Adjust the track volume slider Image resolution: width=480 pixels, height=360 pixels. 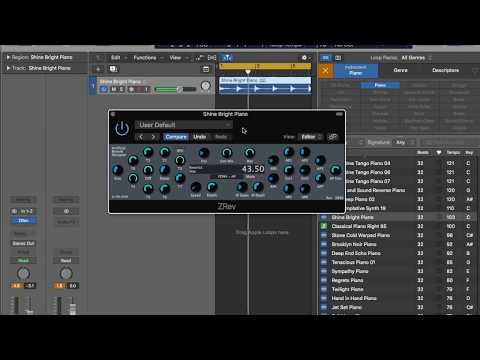[175, 89]
